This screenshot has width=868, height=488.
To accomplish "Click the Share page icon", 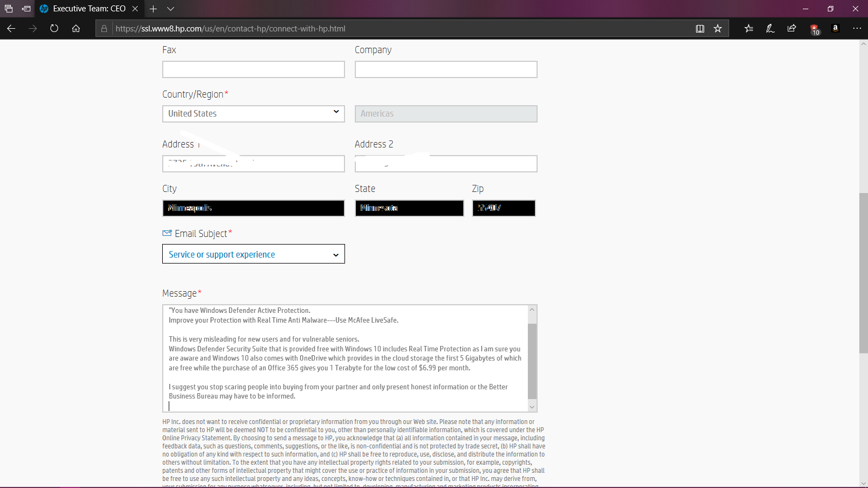I will 792,28.
